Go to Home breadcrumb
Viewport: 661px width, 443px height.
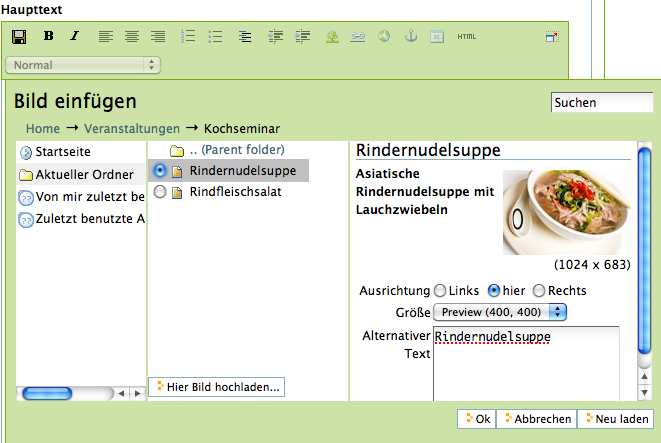[43, 129]
